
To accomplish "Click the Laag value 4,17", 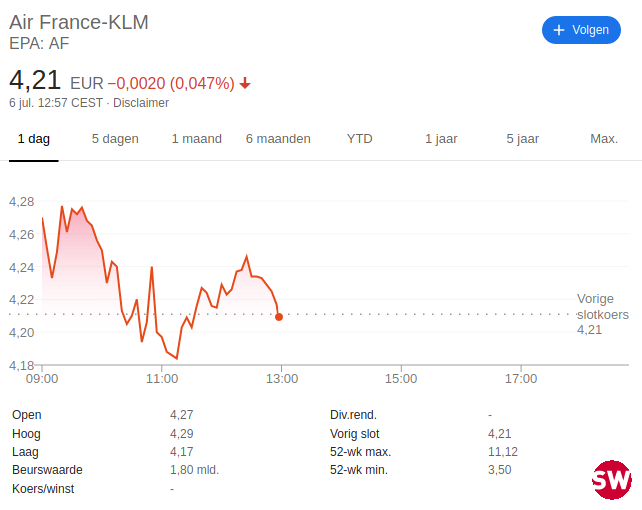I will pos(181,451).
